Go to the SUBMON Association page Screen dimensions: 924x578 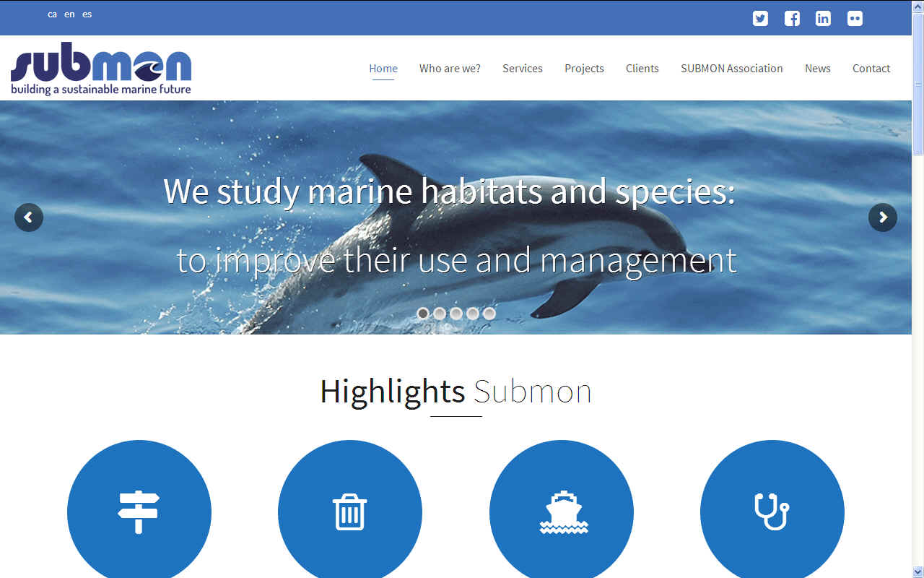[x=732, y=69]
